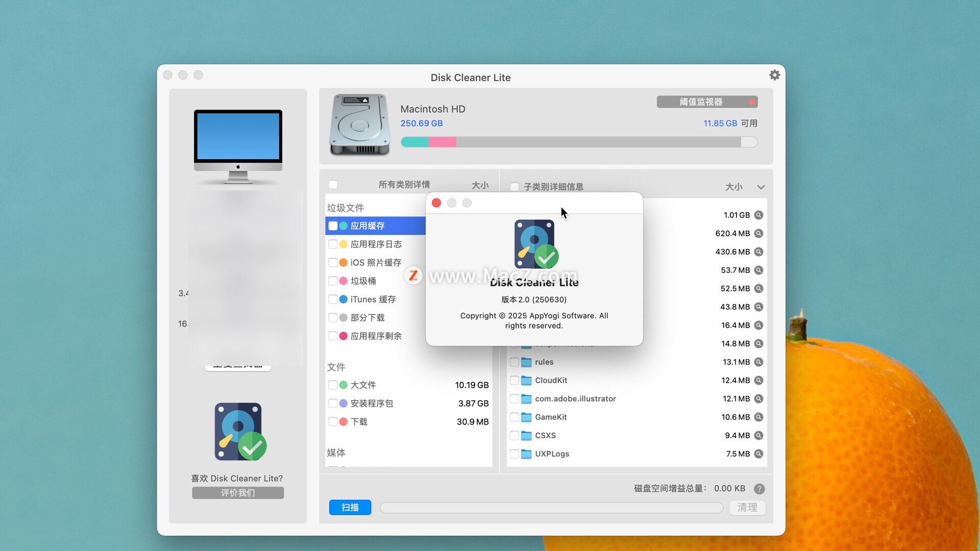980x551 pixels.
Task: Select the com.adobe.illustrator row
Action: click(636, 399)
